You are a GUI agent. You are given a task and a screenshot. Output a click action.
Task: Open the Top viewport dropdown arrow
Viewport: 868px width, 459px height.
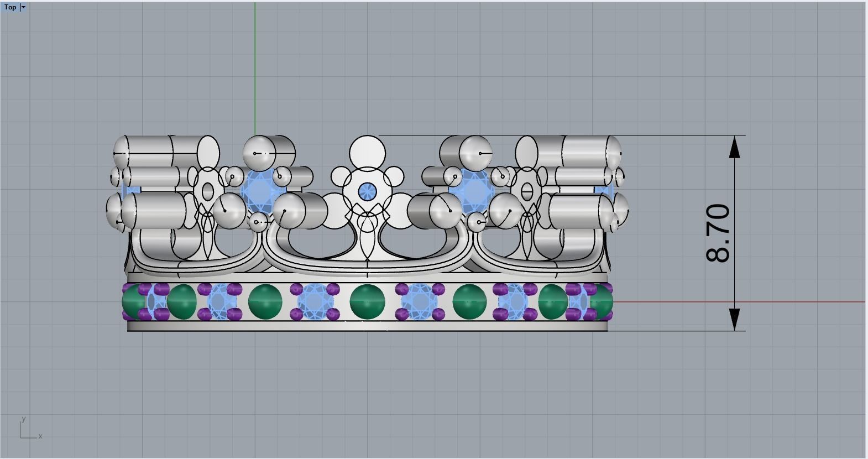(x=23, y=7)
